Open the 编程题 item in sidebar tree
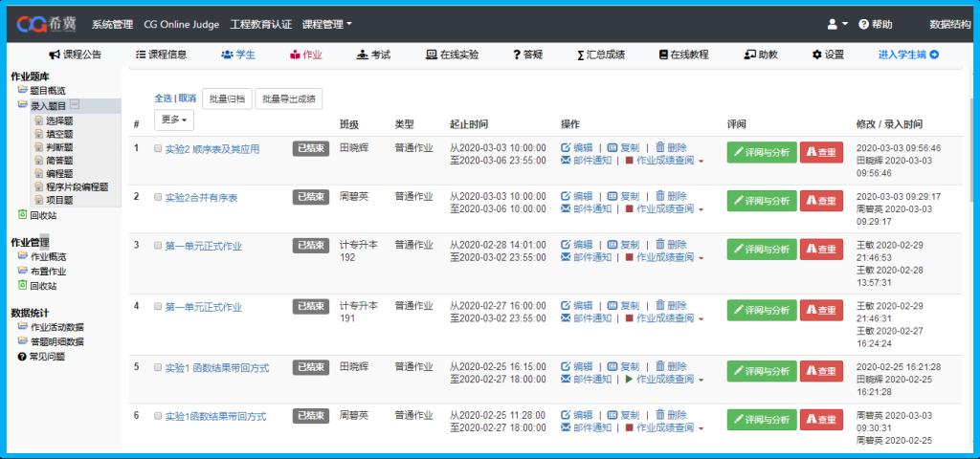The width and height of the screenshot is (980, 459). tap(57, 174)
